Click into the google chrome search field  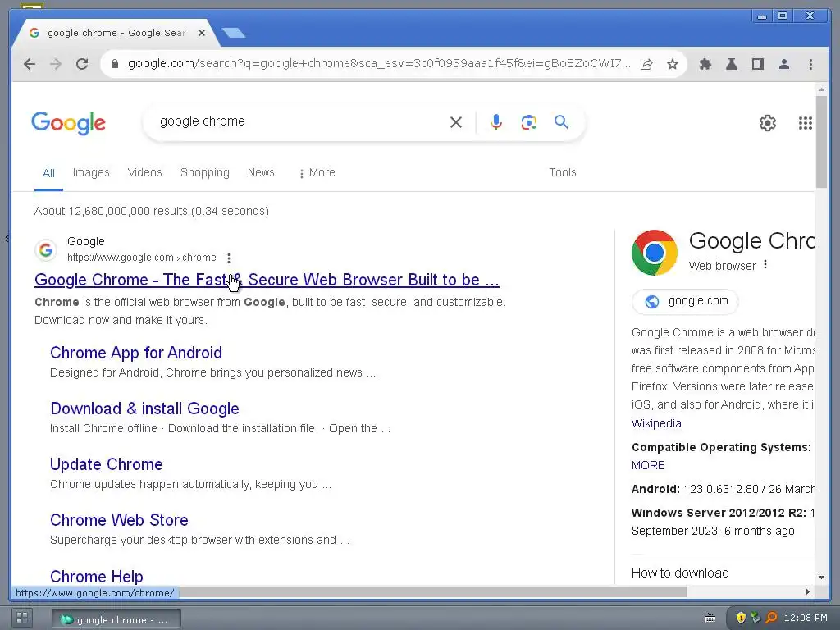[300, 121]
